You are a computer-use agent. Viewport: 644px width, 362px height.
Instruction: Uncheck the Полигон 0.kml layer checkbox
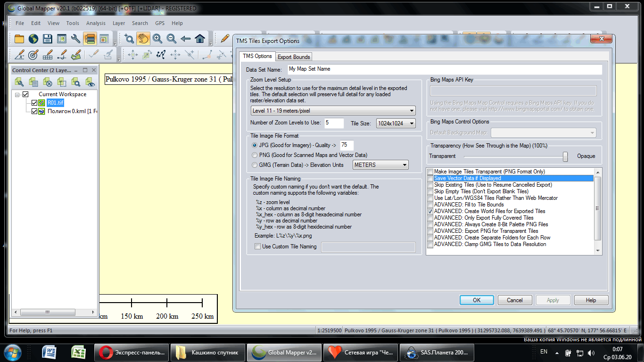coord(34,111)
